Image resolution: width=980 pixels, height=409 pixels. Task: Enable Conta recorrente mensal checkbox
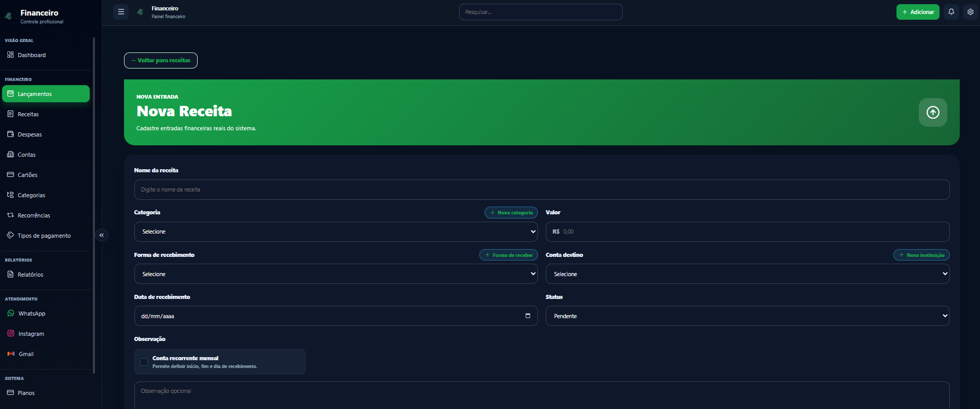pyautogui.click(x=144, y=362)
